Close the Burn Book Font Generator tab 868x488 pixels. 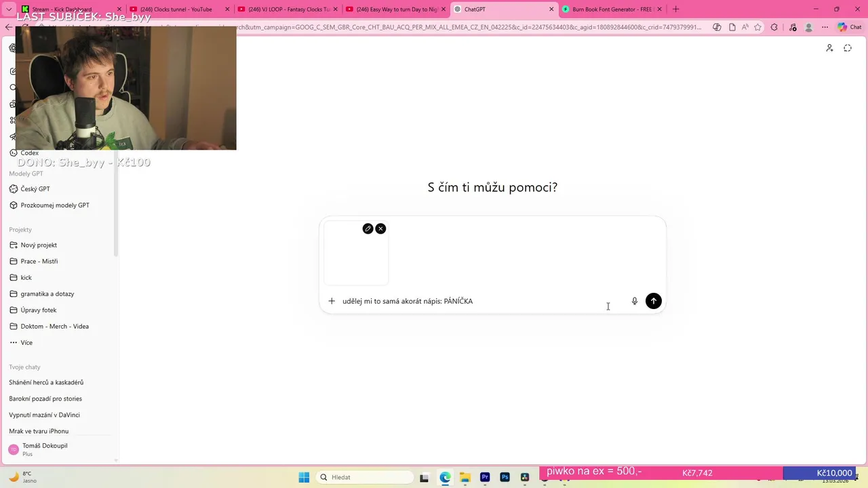pos(659,9)
